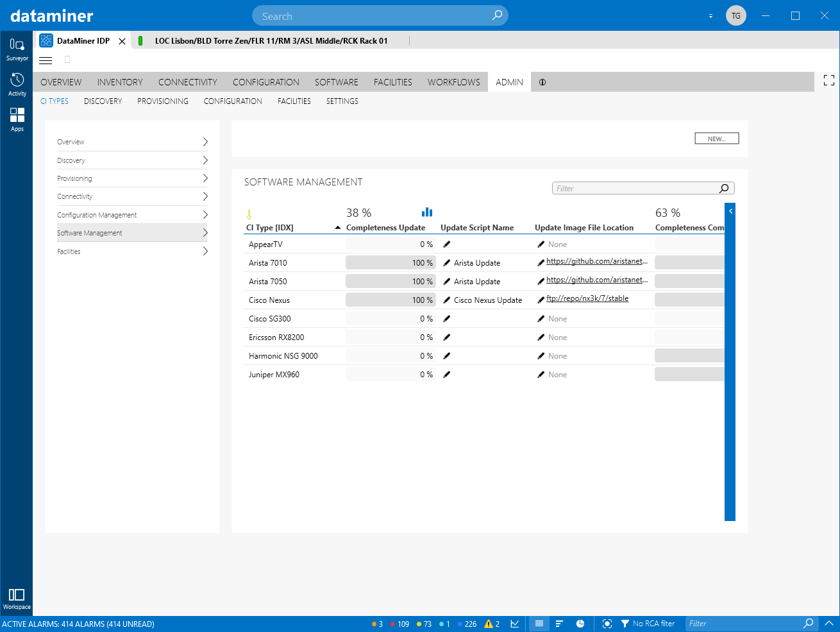Switch alarm console to pie chart view
Screen dimensions: 840x632
click(x=580, y=624)
